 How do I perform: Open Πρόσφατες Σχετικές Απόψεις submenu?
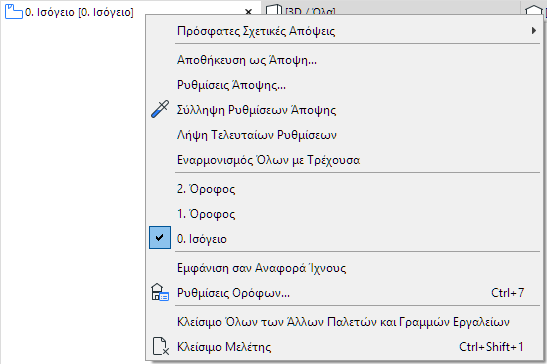(x=344, y=31)
